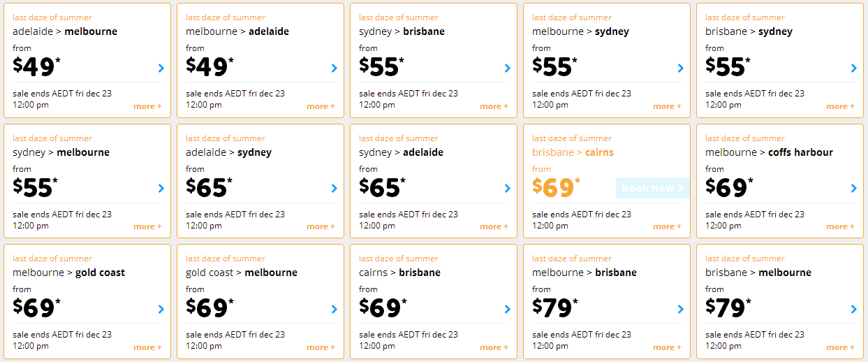Click blue arrow on brisbane > melbourne card
Screen dimensions: 868x362
[x=854, y=309]
